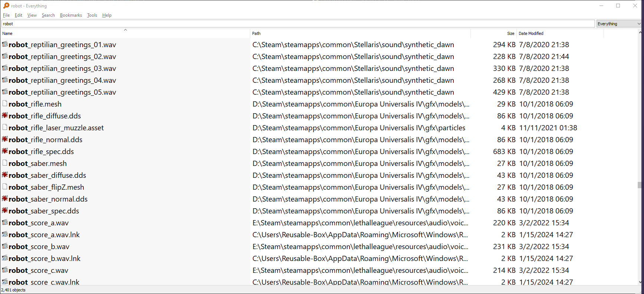The height and width of the screenshot is (294, 644).
Task: Click the file icon of robot_rifle.mesh
Action: coord(5,104)
